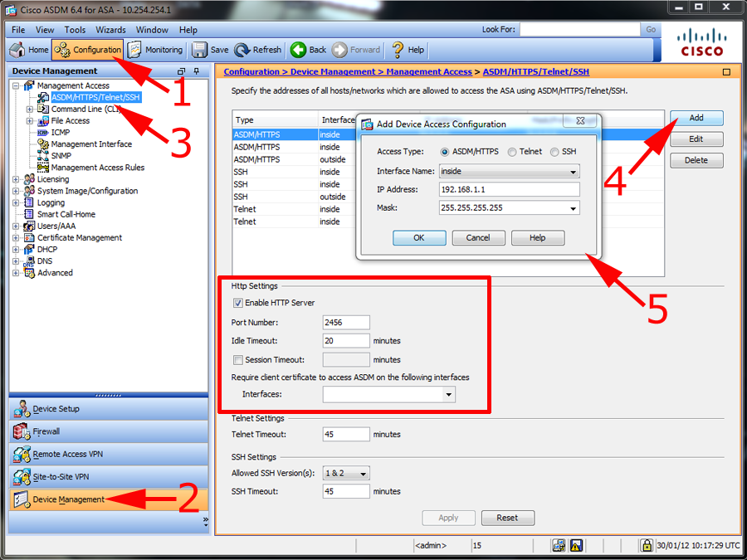Open the Window menu
This screenshot has width=747, height=560.
(x=152, y=30)
